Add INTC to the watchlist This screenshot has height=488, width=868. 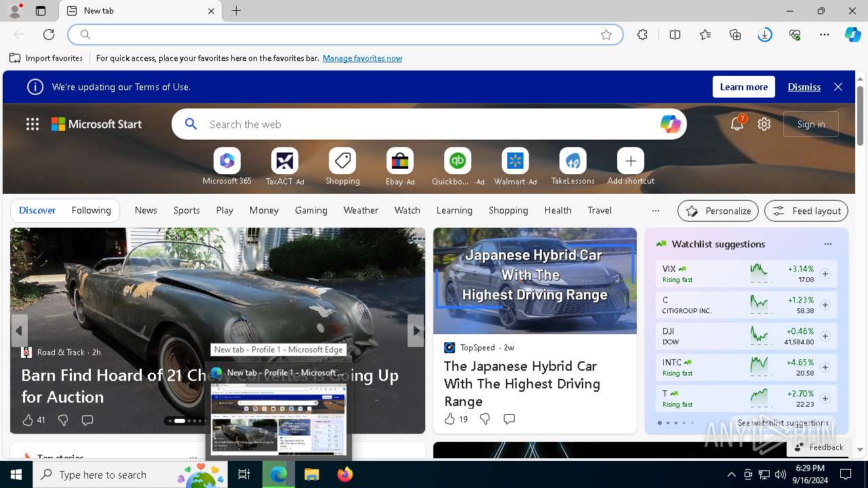[x=825, y=367]
